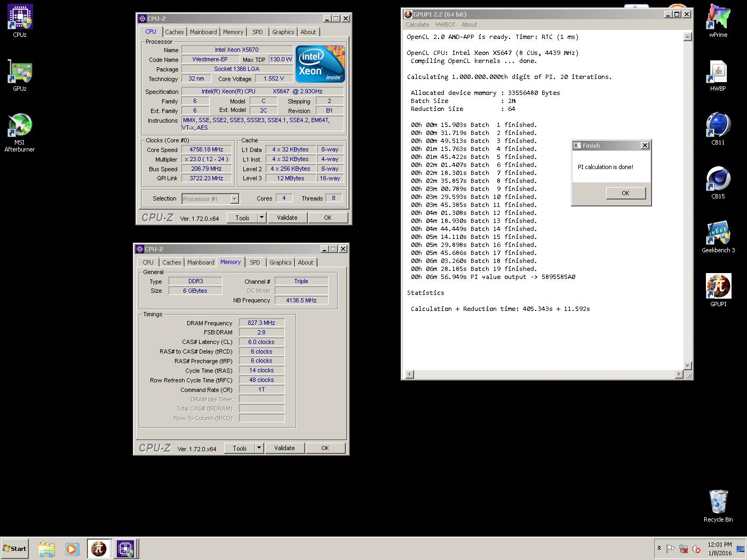747x560 pixels.
Task: Select the About tab in upper CPU-Z
Action: pos(308,32)
